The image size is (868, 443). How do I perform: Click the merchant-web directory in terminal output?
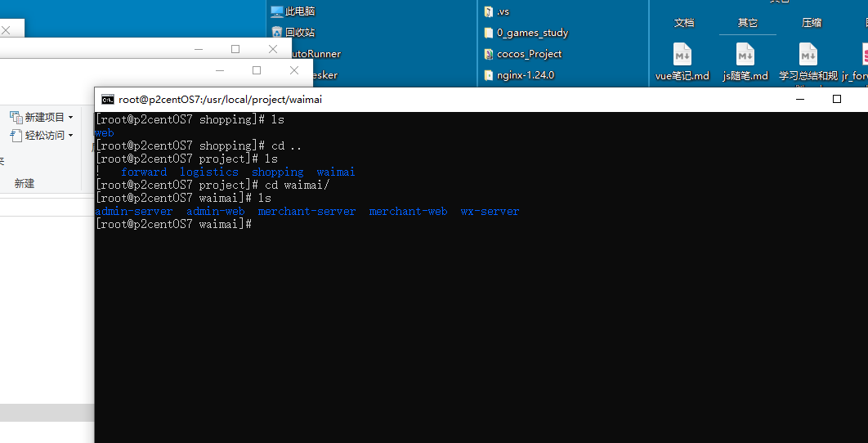[408, 211]
